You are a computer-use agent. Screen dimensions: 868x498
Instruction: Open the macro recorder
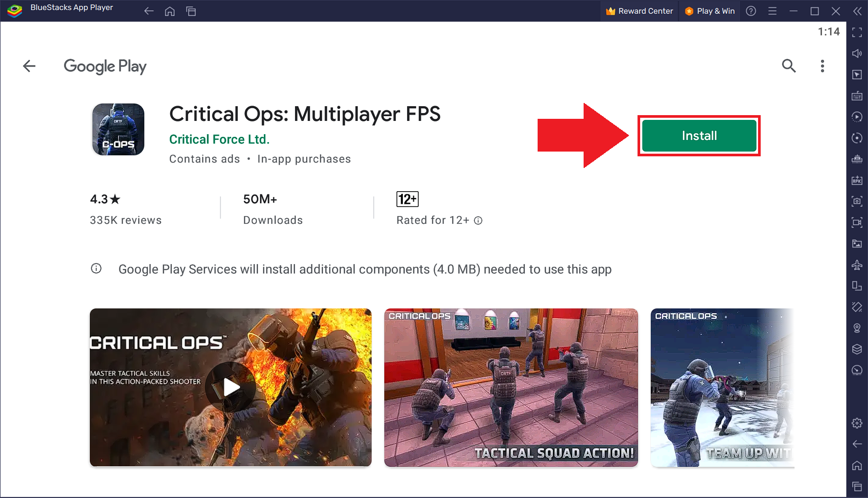tap(857, 117)
